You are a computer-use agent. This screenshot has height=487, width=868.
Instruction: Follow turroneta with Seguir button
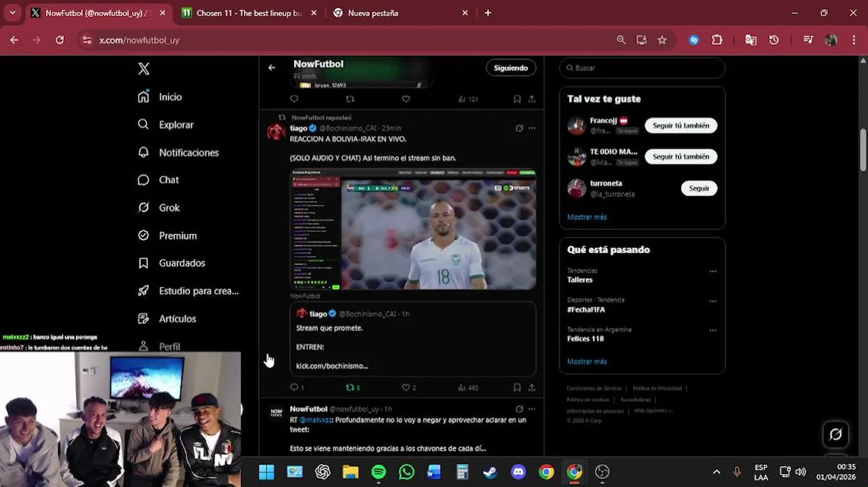(699, 188)
